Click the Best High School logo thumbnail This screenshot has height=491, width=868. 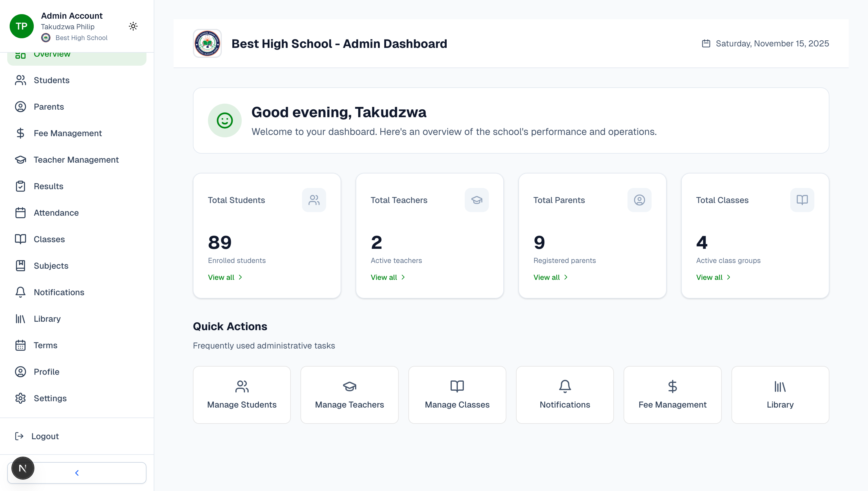(207, 43)
